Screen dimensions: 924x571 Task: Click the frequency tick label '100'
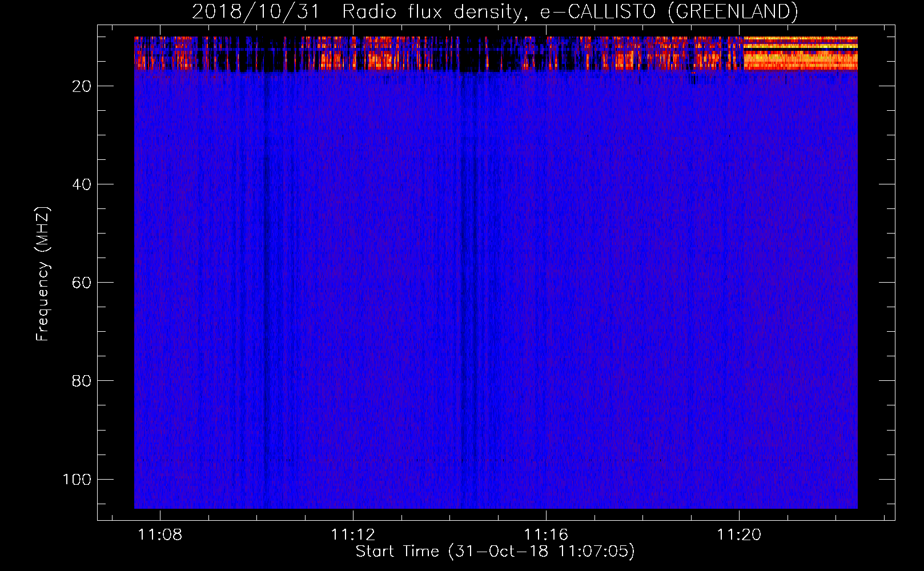click(x=77, y=479)
